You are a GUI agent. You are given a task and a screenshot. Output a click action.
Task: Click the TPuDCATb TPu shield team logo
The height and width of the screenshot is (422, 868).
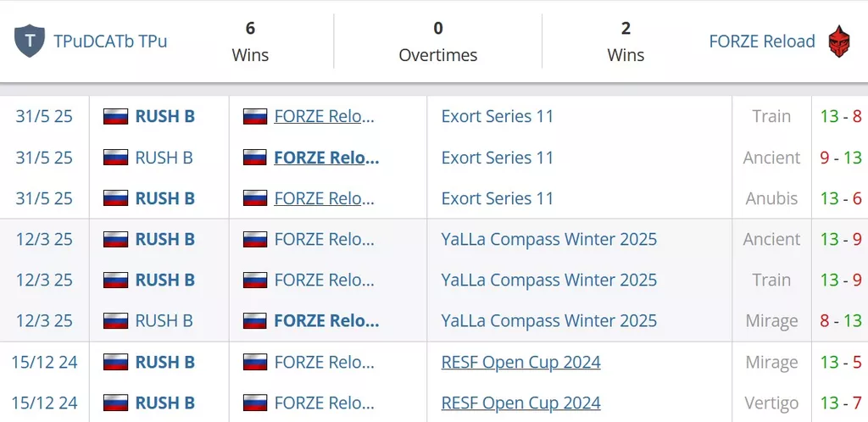tap(30, 41)
